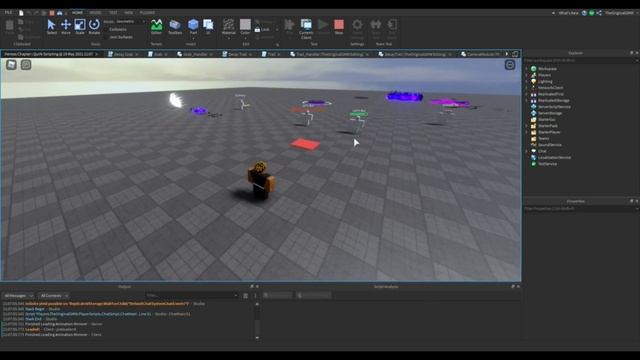Switch to the HOME ribbon tab
The image size is (640, 360).
77,13
